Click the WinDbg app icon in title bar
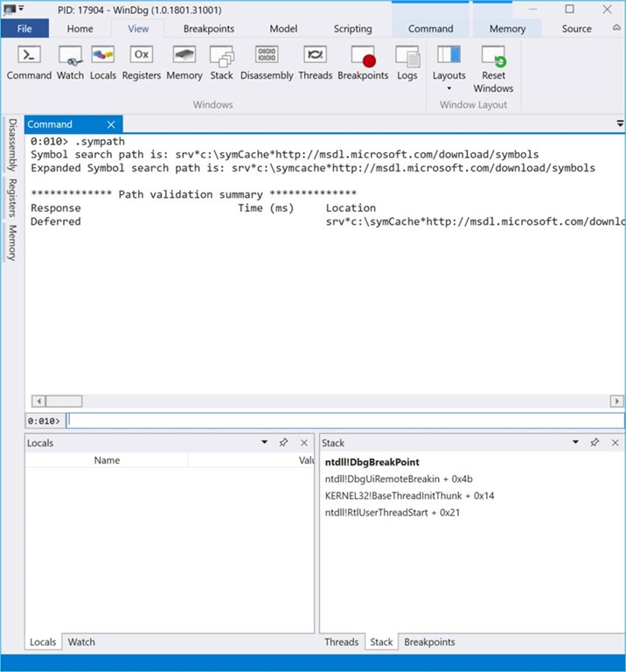The height and width of the screenshot is (672, 626). pyautogui.click(x=10, y=10)
